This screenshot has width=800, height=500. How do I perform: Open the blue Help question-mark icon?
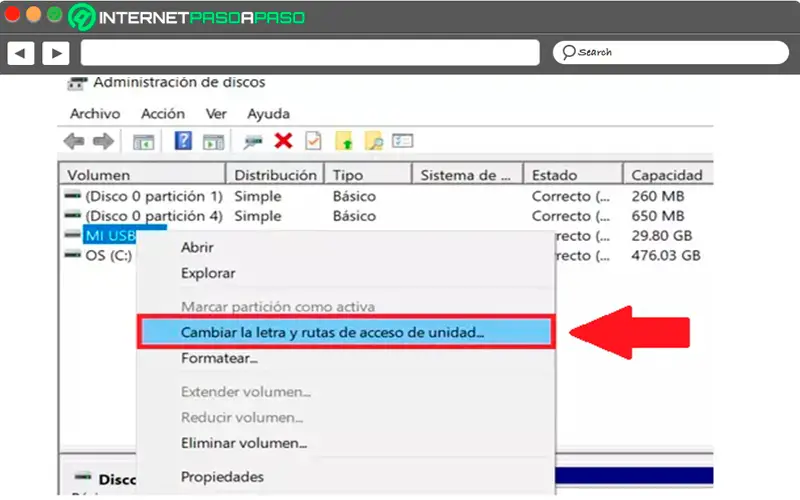coord(183,140)
